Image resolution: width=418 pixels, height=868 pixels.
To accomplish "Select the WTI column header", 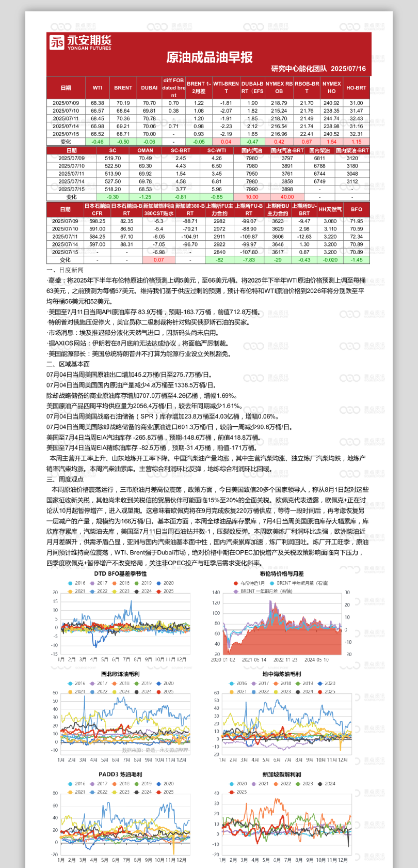I will click(98, 88).
